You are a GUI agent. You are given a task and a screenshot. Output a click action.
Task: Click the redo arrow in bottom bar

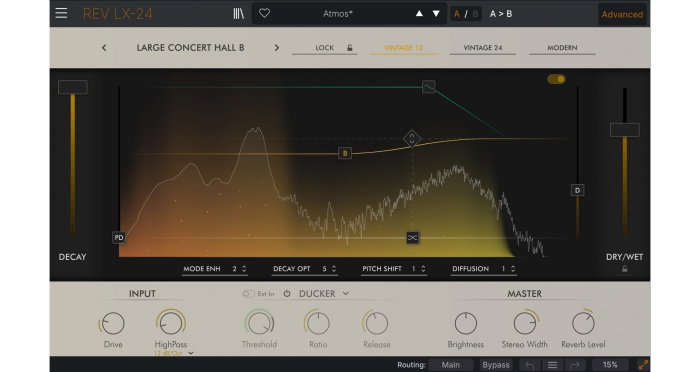tap(575, 365)
